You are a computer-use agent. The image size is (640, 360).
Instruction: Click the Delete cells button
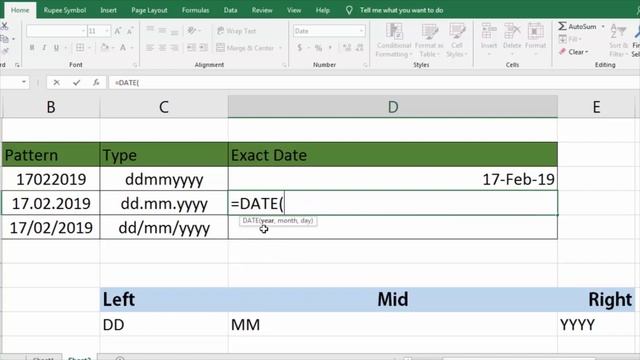[x=512, y=40]
